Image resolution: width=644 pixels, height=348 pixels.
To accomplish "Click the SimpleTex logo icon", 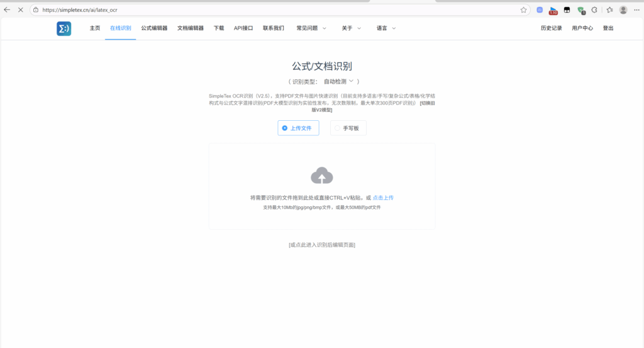I will (x=64, y=28).
